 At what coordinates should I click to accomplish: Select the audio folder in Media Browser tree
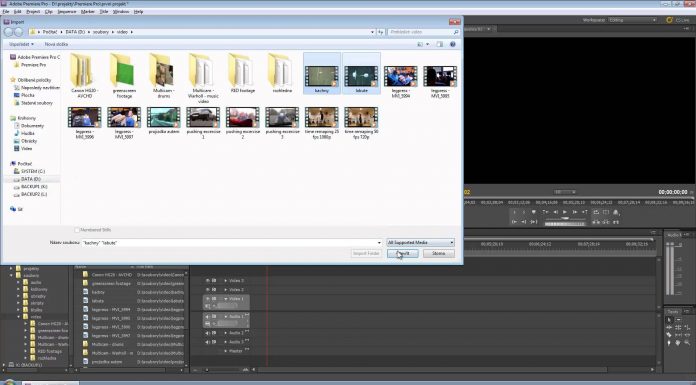pyautogui.click(x=36, y=282)
